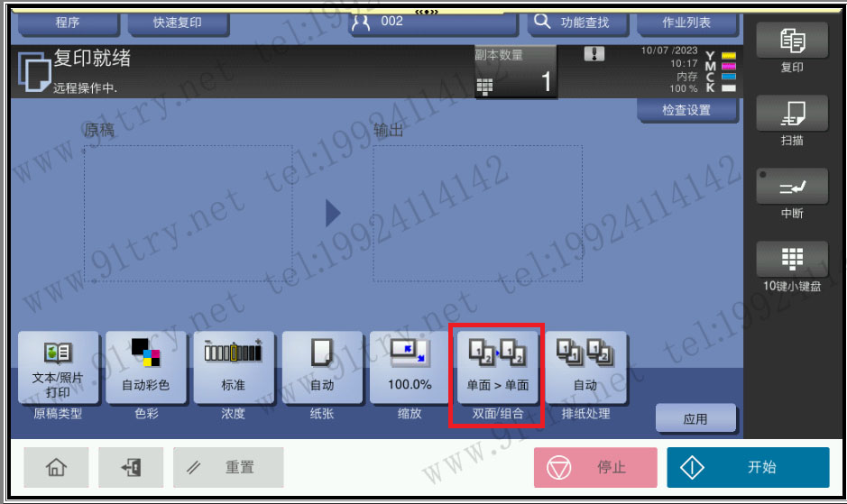Open 功能查找 function search

(x=578, y=23)
